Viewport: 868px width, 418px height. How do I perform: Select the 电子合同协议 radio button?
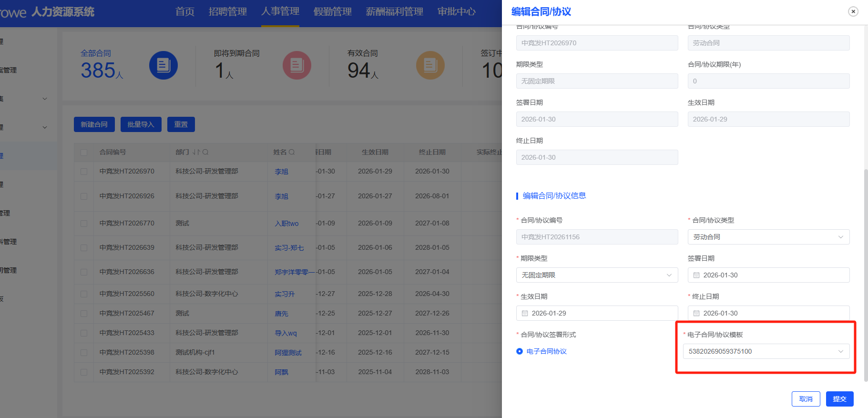[x=520, y=351]
